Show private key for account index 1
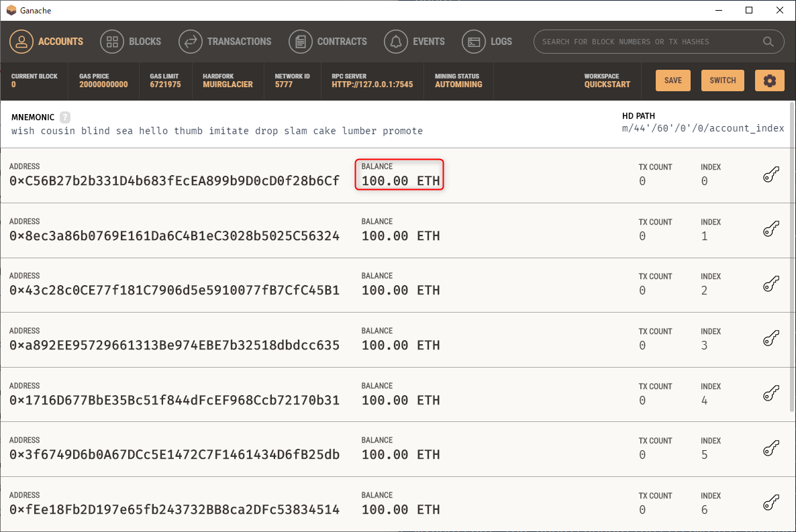The height and width of the screenshot is (532, 796). [771, 230]
